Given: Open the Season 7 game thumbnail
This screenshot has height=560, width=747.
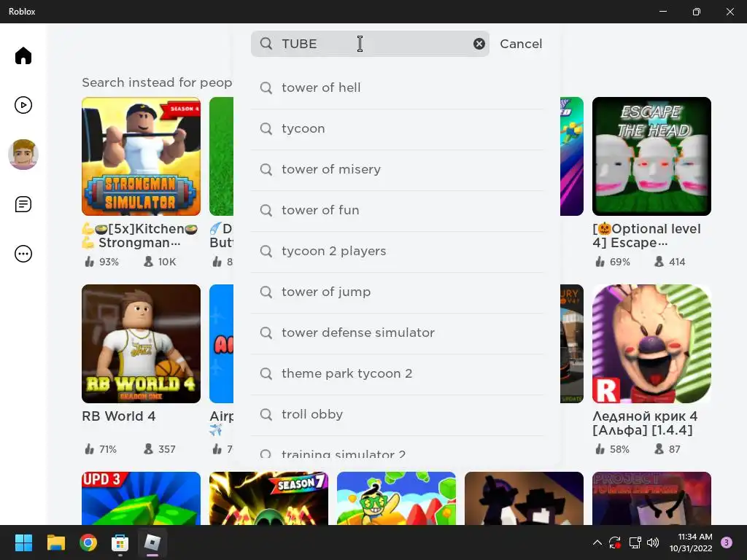Looking at the screenshot, I should click(x=268, y=498).
